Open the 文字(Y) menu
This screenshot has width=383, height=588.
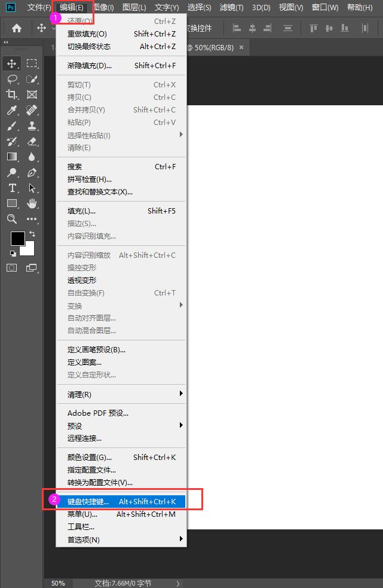[167, 8]
